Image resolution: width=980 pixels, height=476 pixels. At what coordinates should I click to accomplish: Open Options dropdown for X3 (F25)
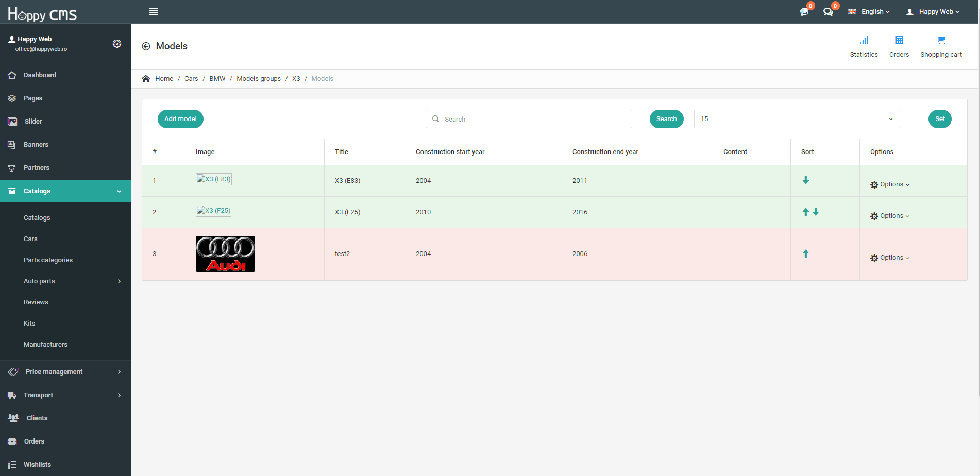[890, 216]
